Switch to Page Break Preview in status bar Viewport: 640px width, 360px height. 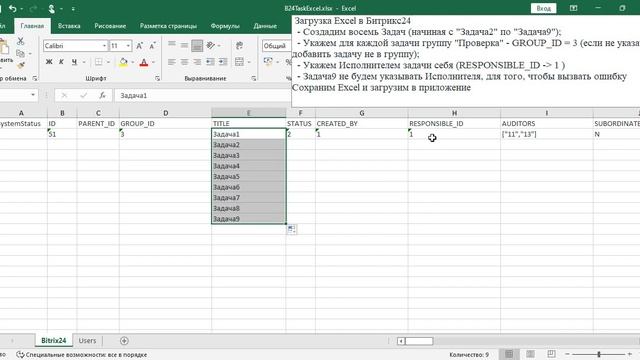pos(551,354)
